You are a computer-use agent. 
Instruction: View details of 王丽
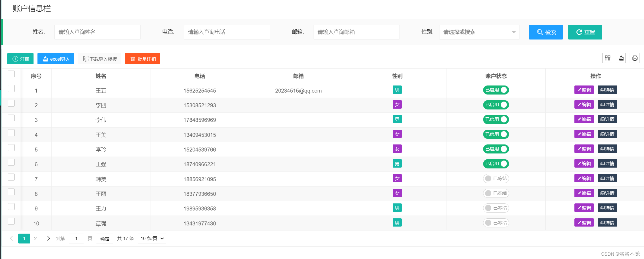(607, 193)
